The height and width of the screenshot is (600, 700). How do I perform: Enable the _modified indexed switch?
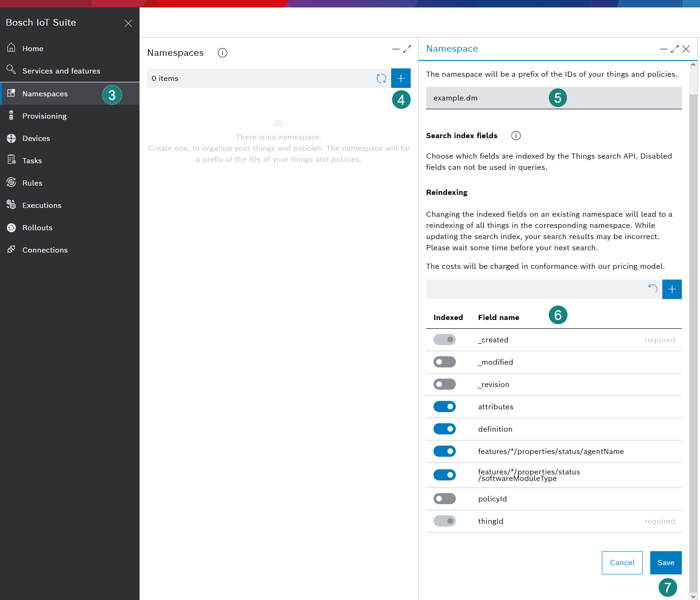[445, 362]
